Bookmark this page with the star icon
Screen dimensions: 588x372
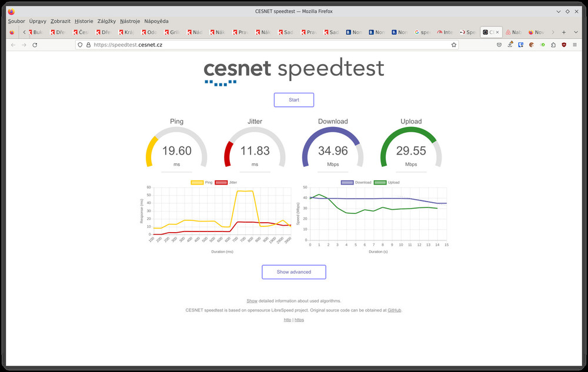pos(454,45)
